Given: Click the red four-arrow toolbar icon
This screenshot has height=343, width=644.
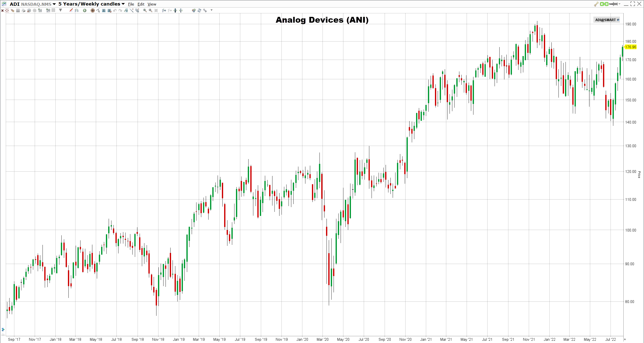Looking at the screenshot, I should pos(7,10).
